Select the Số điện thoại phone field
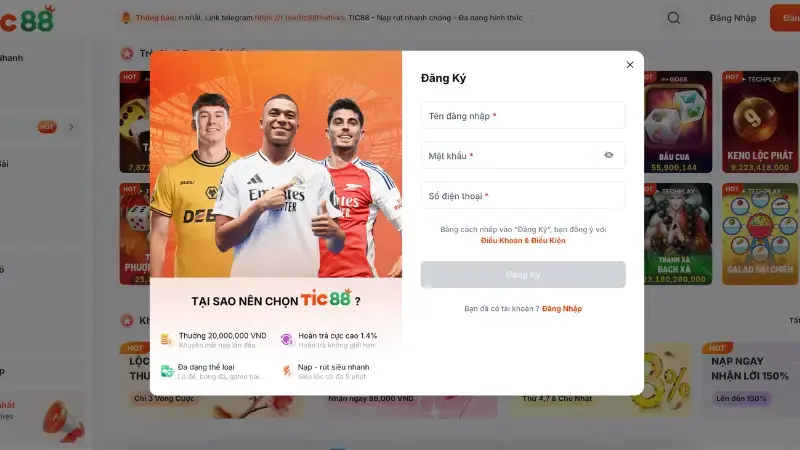800x450 pixels. coord(523,195)
